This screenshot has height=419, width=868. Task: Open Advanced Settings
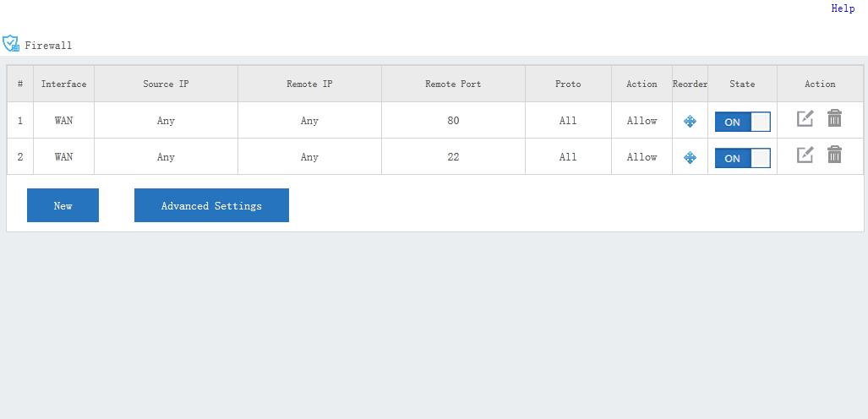[211, 205]
